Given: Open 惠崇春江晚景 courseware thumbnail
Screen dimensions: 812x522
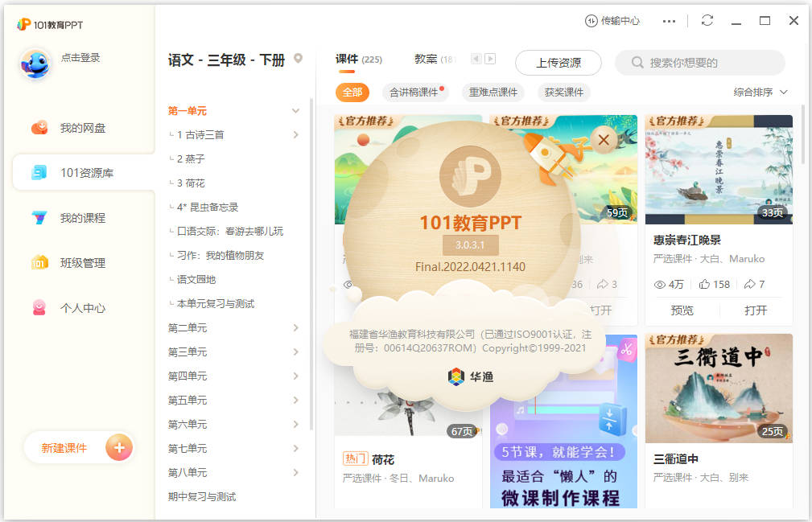Looking at the screenshot, I should click(x=719, y=170).
